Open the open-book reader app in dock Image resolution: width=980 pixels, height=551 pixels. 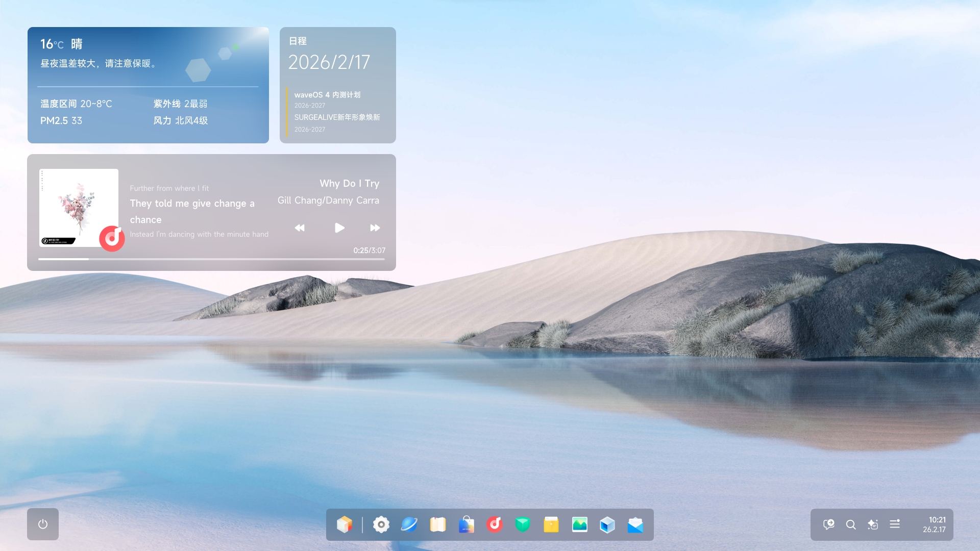pos(437,524)
